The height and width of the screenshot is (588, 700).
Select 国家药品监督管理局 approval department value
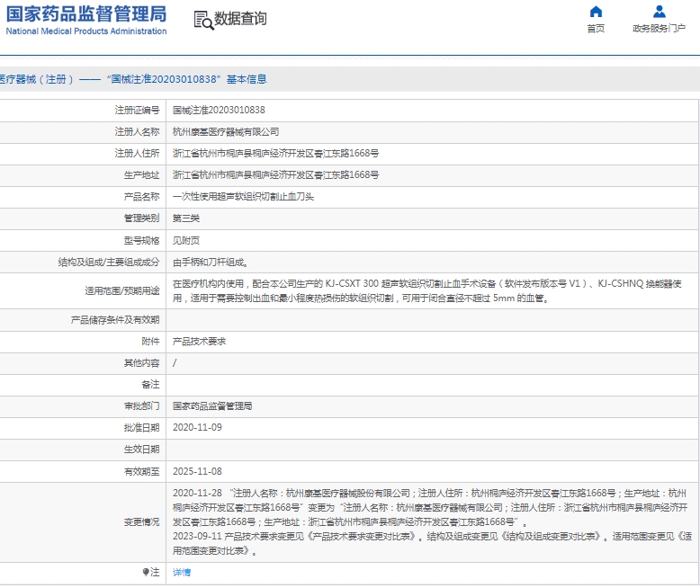click(x=212, y=406)
